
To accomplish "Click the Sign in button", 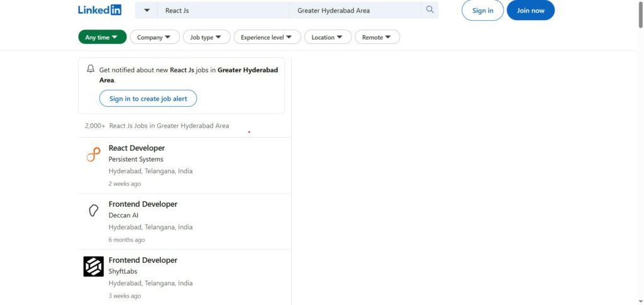I will click(x=482, y=10).
